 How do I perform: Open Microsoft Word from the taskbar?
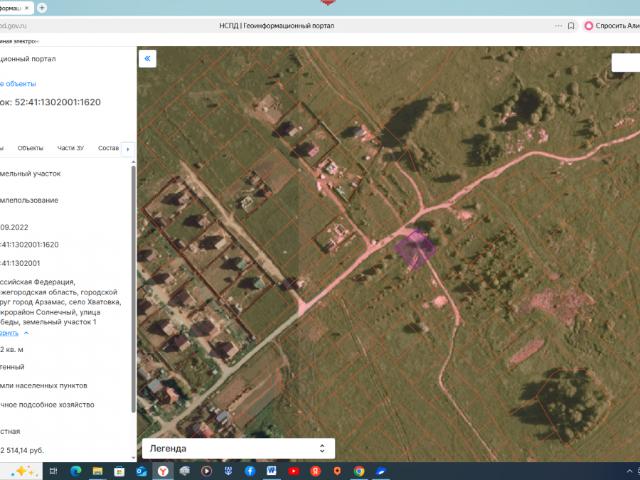271,471
